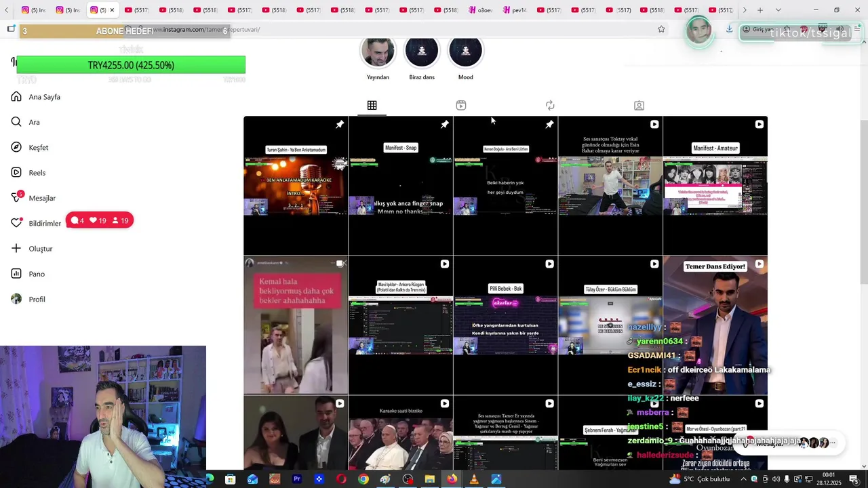The image size is (868, 488).
Task: Open the Pano dashboard link
Action: (28, 274)
